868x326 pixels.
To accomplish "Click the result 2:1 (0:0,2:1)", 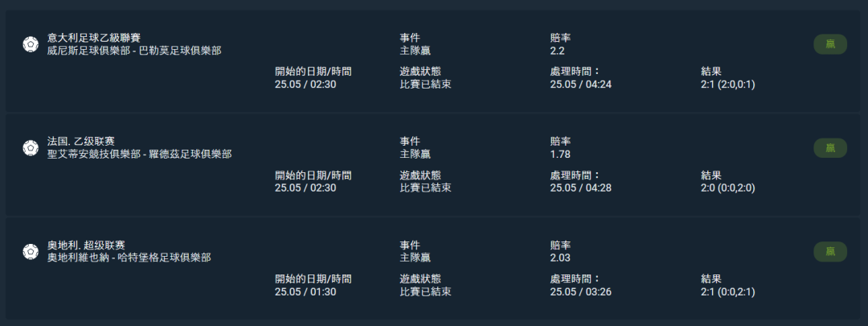I will (x=728, y=291).
